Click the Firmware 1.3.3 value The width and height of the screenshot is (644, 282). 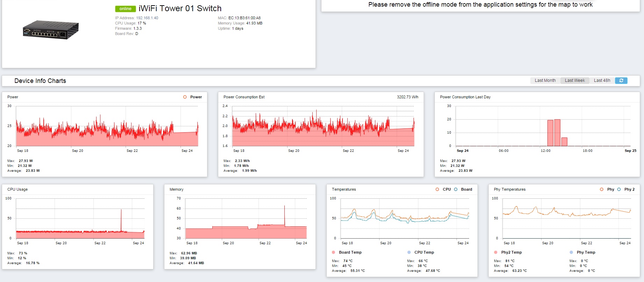click(x=137, y=28)
